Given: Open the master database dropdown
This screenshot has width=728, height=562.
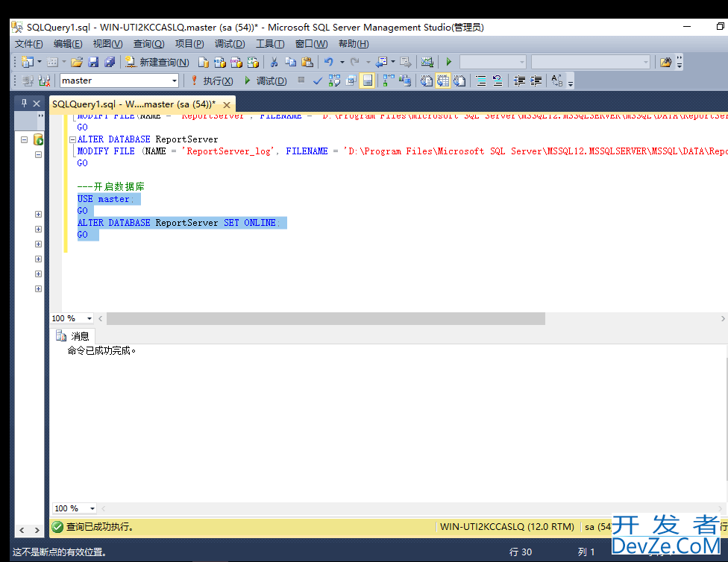Looking at the screenshot, I should 175,80.
